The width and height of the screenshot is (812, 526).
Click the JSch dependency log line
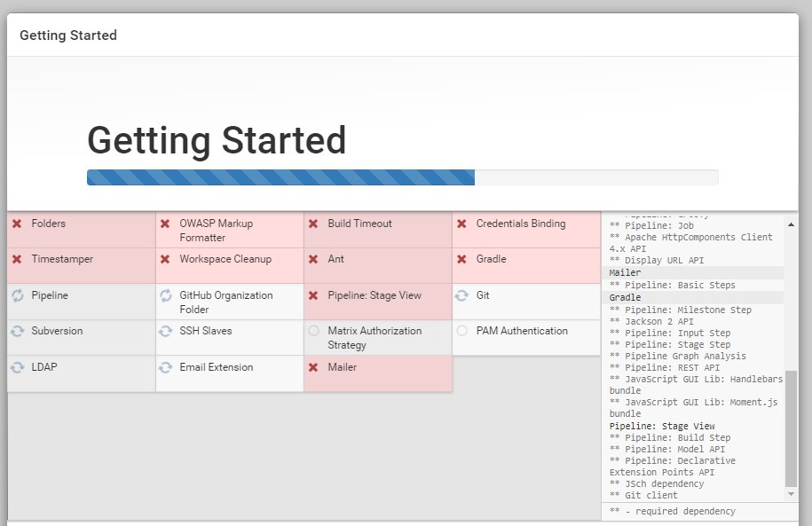coord(657,484)
